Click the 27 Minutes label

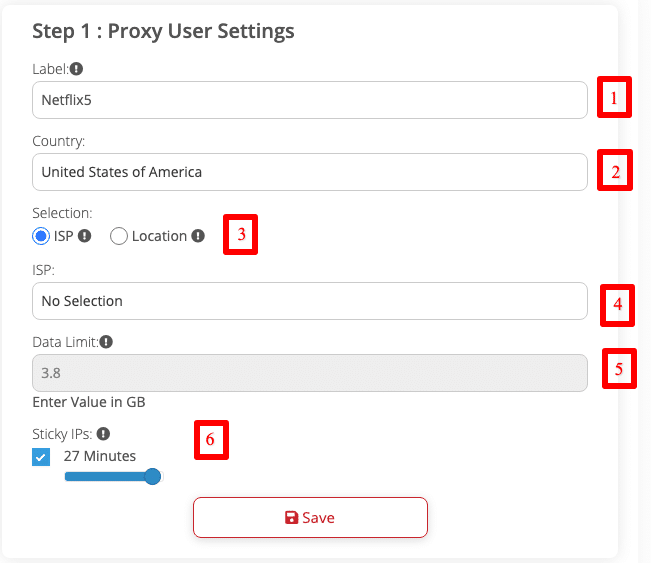tap(100, 456)
